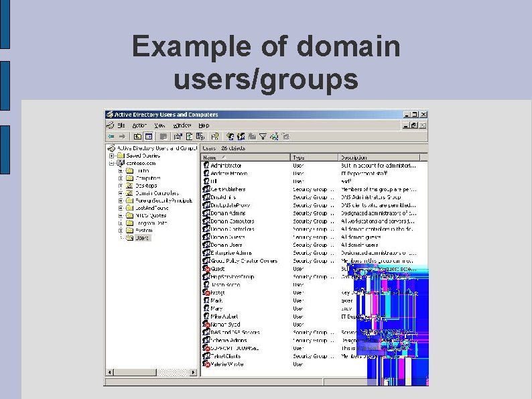Click the MMC console icon beside File
This screenshot has height=399, width=532.
coord(111,125)
